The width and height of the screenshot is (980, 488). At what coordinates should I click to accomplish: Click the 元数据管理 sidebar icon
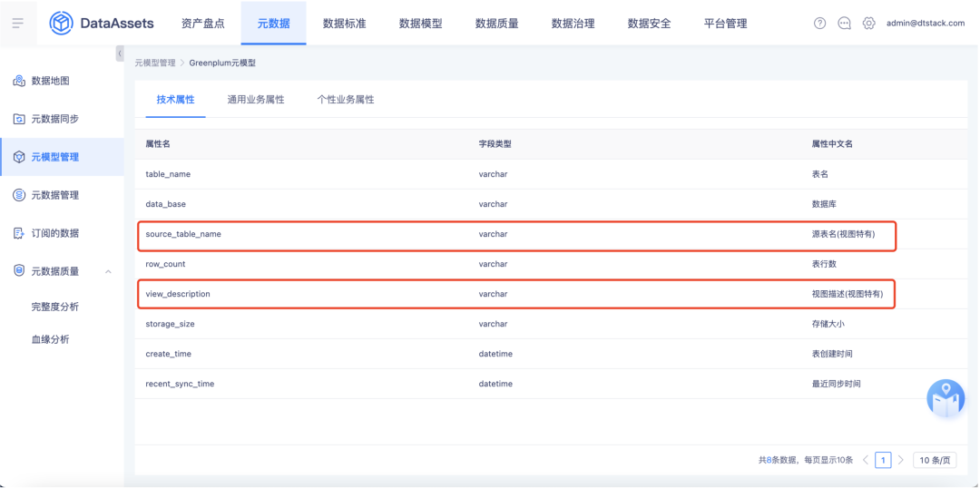click(19, 195)
